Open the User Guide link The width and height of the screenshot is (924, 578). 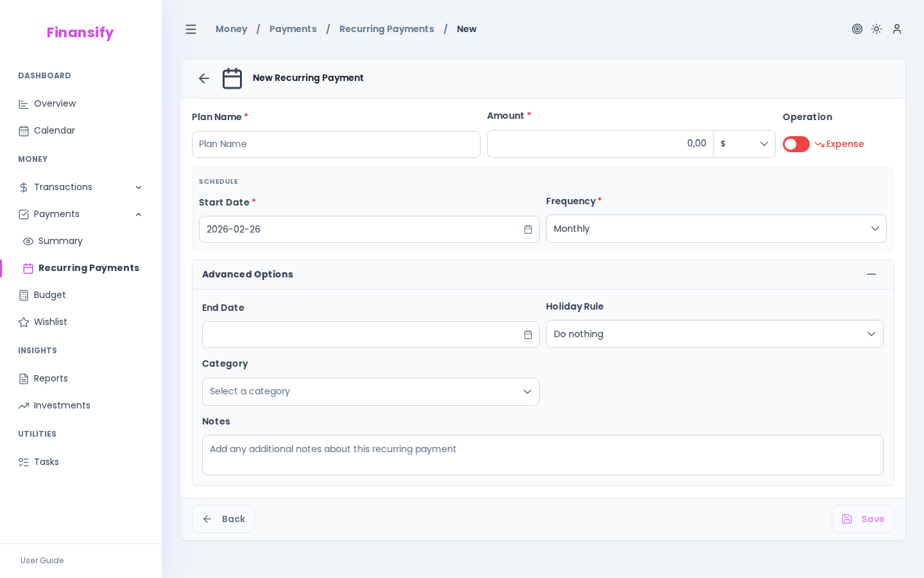click(42, 561)
